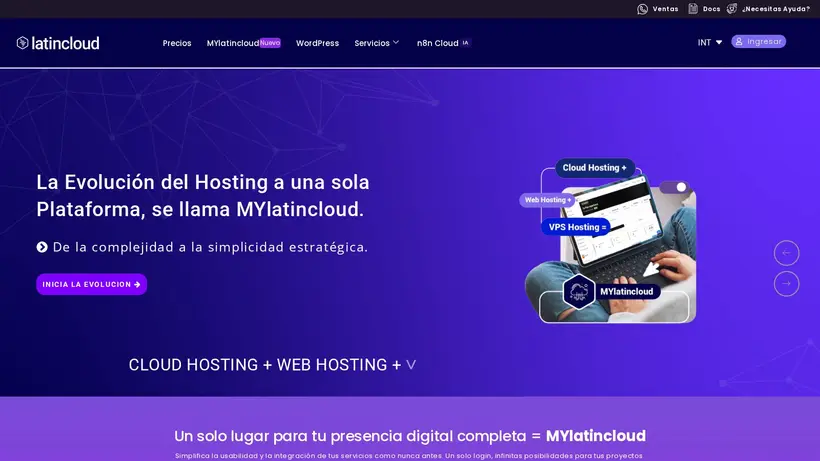Click the VPS Hosting = label
The width and height of the screenshot is (820, 461).
tap(577, 227)
